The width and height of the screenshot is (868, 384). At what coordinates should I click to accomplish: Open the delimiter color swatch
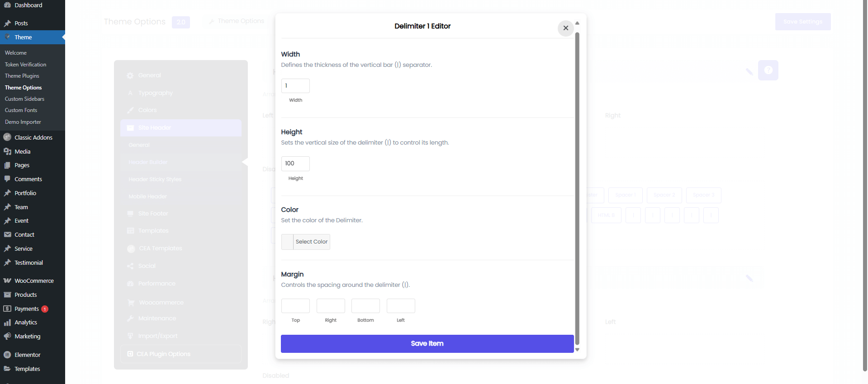(287, 242)
